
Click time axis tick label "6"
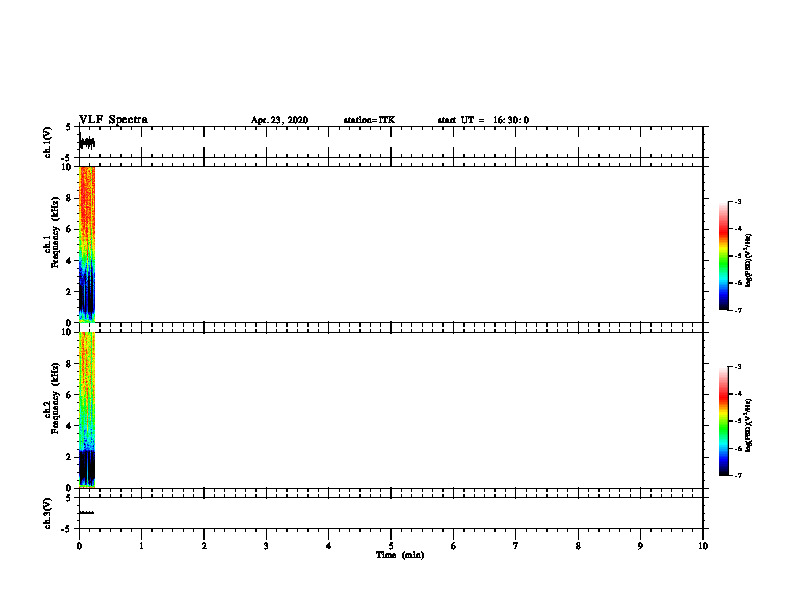tap(454, 546)
